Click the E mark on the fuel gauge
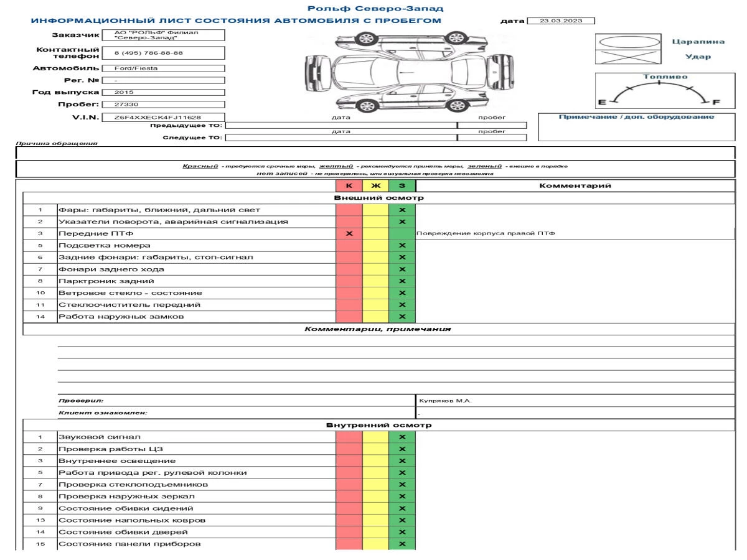The height and width of the screenshot is (560, 747). pos(602,102)
